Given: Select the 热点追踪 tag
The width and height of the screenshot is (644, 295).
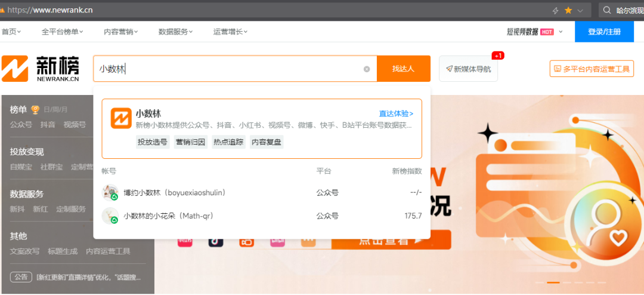Looking at the screenshot, I should (229, 142).
